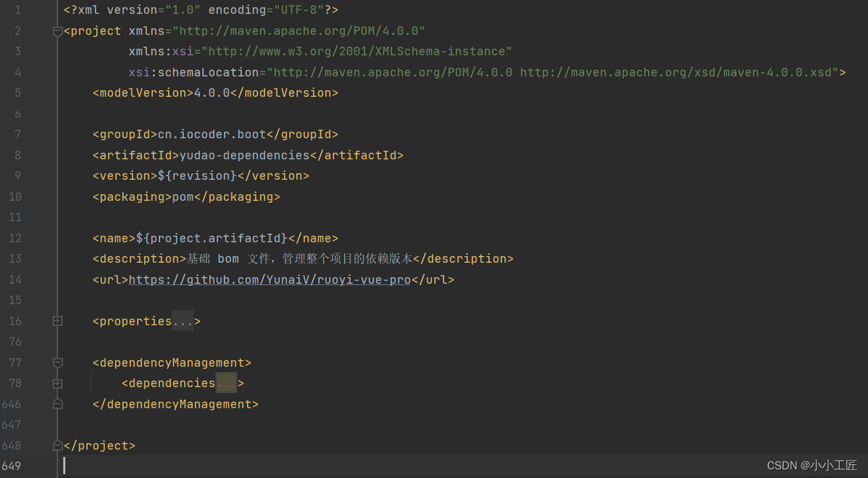The width and height of the screenshot is (868, 478).
Task: Expand the folded dependencies block on line 78
Action: (57, 383)
